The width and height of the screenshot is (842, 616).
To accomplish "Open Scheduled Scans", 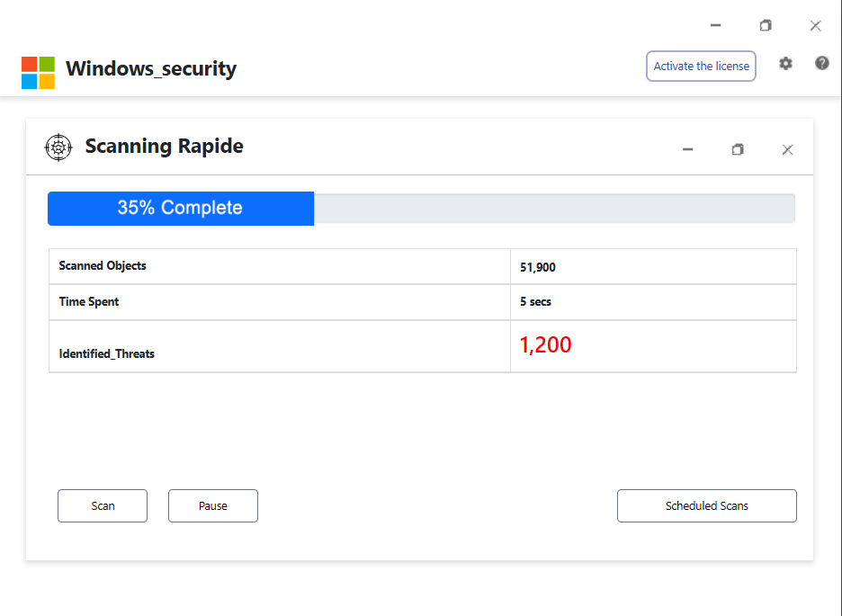I will click(x=706, y=505).
